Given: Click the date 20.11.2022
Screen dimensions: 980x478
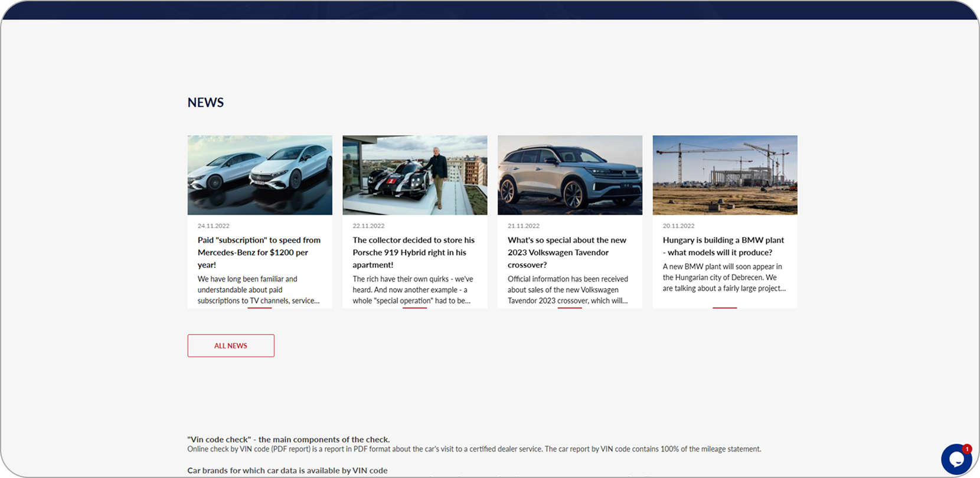Looking at the screenshot, I should coord(678,226).
